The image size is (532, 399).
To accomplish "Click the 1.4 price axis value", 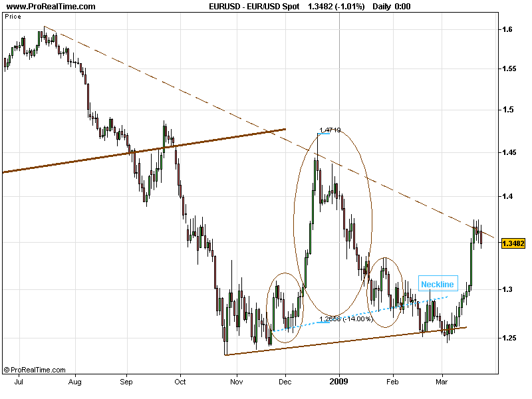I will [508, 196].
